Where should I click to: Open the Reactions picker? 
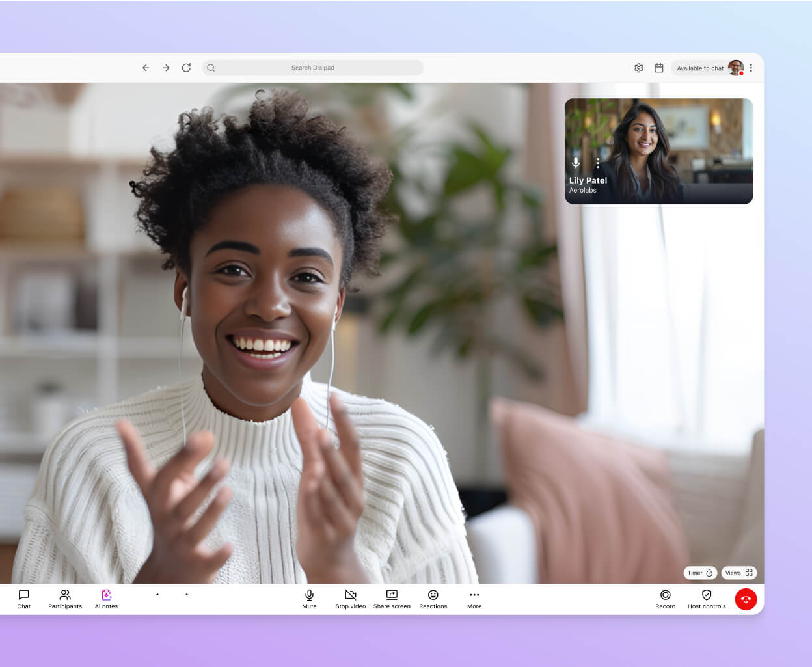tap(433, 595)
